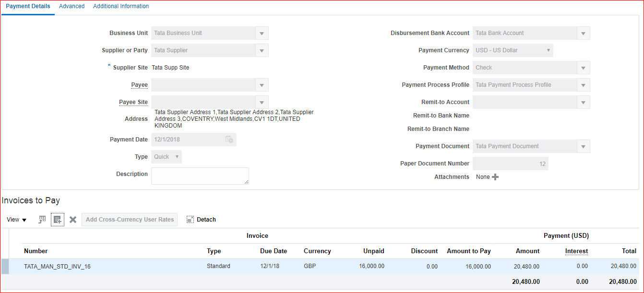This screenshot has width=644, height=293.
Task: Open the View menu
Action: pos(17,220)
